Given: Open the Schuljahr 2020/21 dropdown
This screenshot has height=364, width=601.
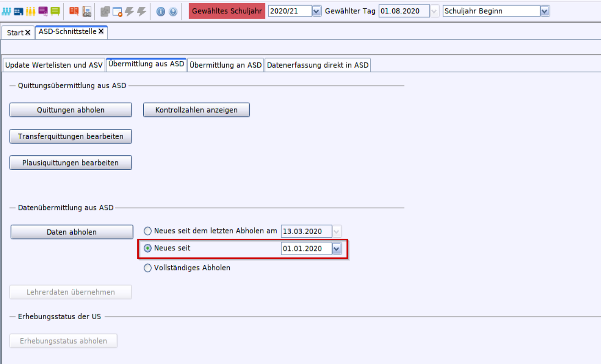Looking at the screenshot, I should (316, 11).
